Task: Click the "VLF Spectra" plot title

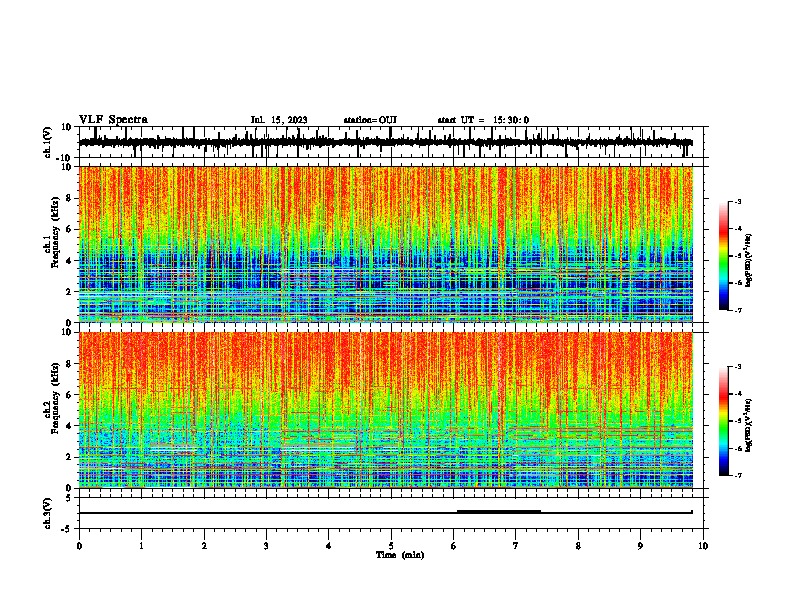Action: point(113,120)
